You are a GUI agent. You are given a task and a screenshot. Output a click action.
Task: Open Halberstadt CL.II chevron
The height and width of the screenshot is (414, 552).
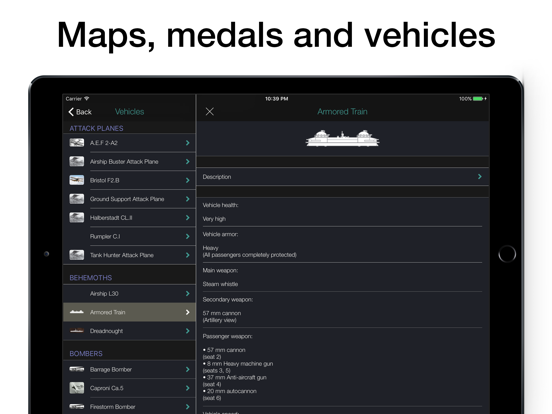(x=188, y=218)
